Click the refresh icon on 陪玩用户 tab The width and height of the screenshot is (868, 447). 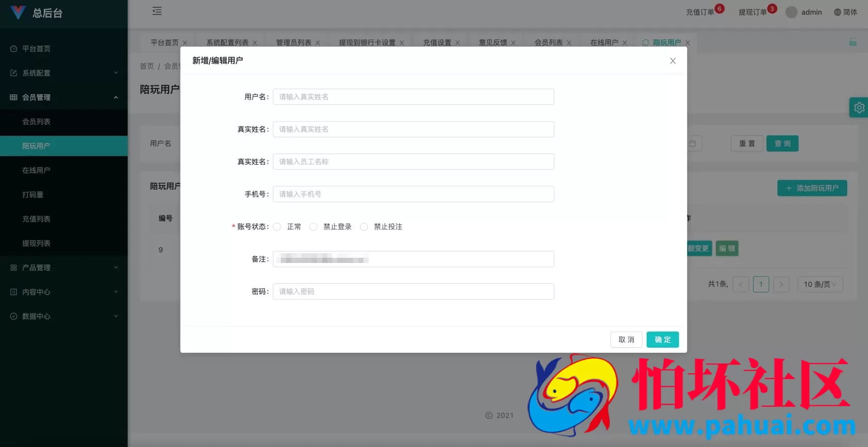point(645,43)
